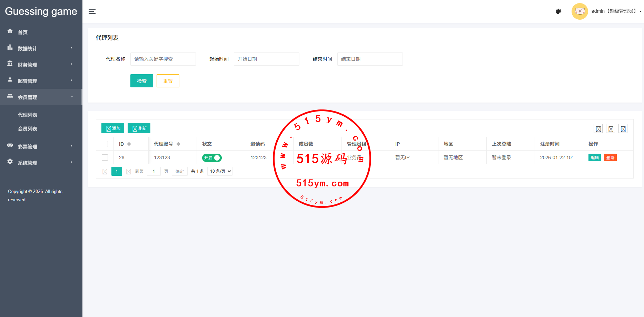Image resolution: width=644 pixels, height=317 pixels.
Task: Check the select-all header checkbox
Action: pos(105,144)
